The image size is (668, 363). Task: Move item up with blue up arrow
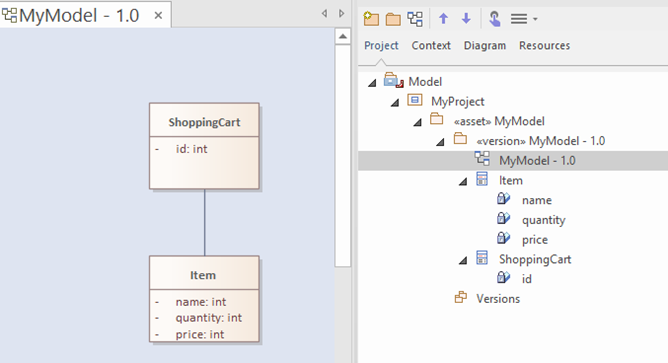(x=443, y=19)
